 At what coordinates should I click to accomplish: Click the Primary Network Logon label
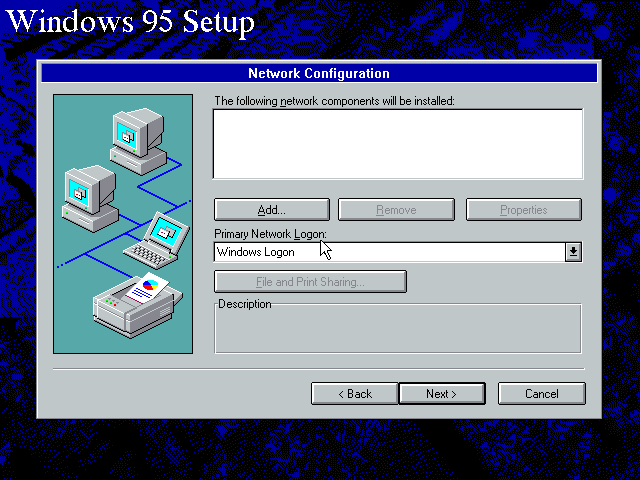270,234
